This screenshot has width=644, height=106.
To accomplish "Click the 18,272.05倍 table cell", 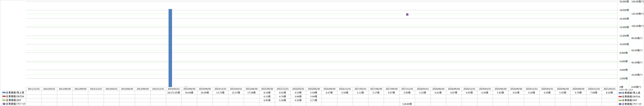I will point(174,93).
